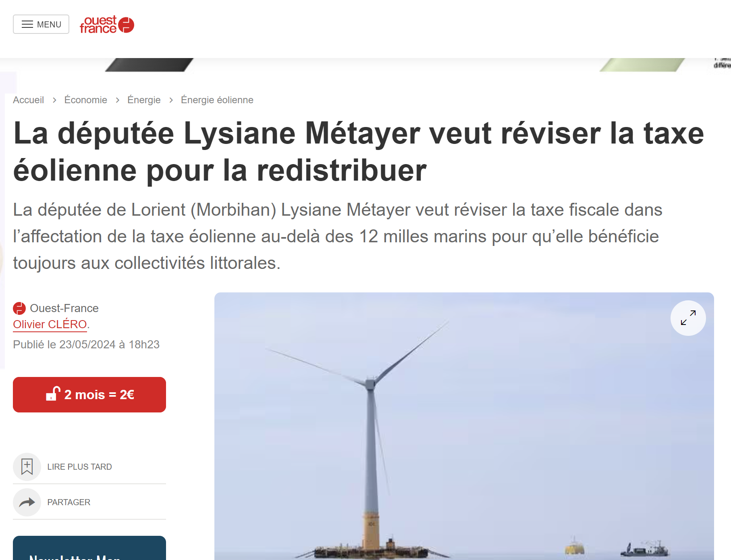Viewport: 731px width, 560px height.
Task: Click the bookmark icon for Lire plus tard
Action: 27,466
